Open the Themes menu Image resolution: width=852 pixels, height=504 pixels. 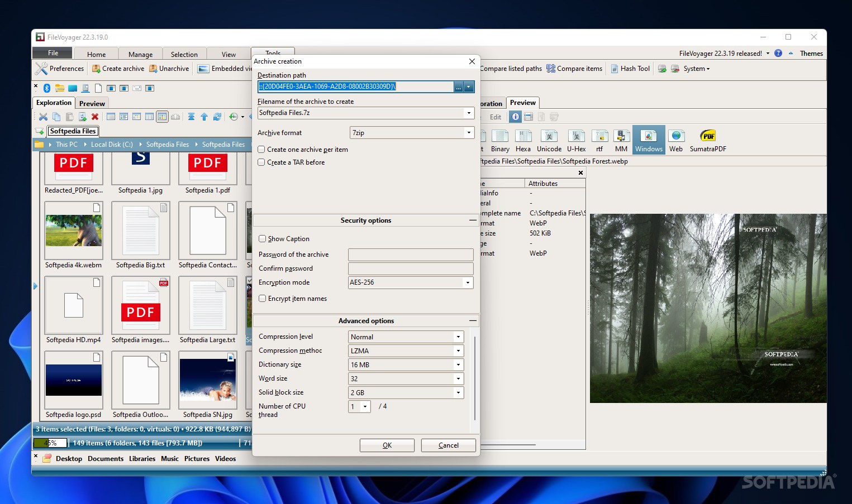tap(811, 54)
